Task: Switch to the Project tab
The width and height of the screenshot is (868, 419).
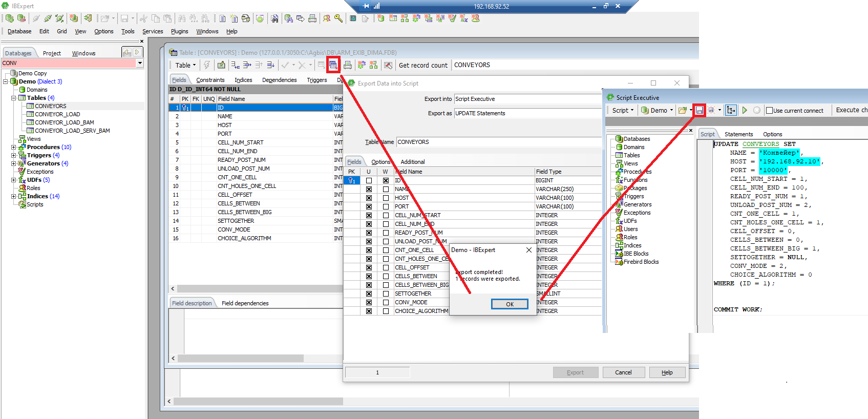Action: click(52, 53)
